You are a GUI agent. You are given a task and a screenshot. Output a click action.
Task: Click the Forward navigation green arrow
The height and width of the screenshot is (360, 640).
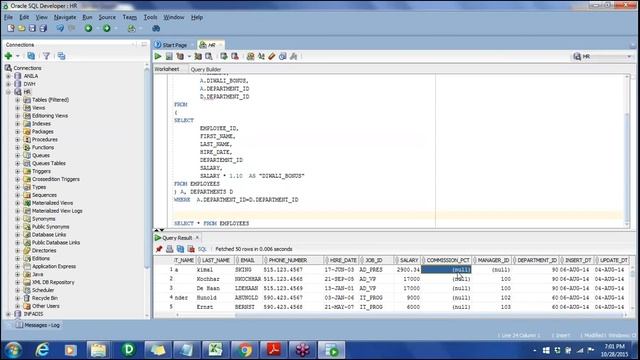click(x=107, y=28)
